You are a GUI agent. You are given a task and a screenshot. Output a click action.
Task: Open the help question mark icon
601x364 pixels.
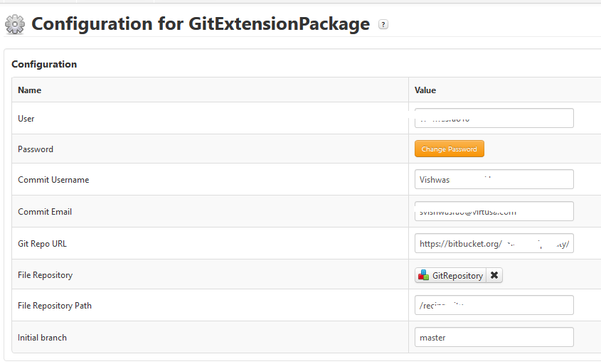[x=383, y=25]
